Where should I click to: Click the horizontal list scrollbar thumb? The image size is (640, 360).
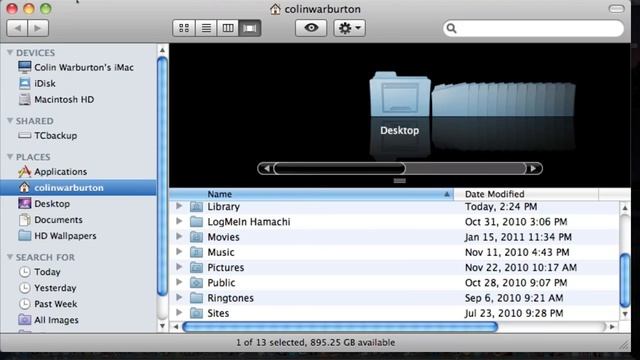tap(340, 327)
